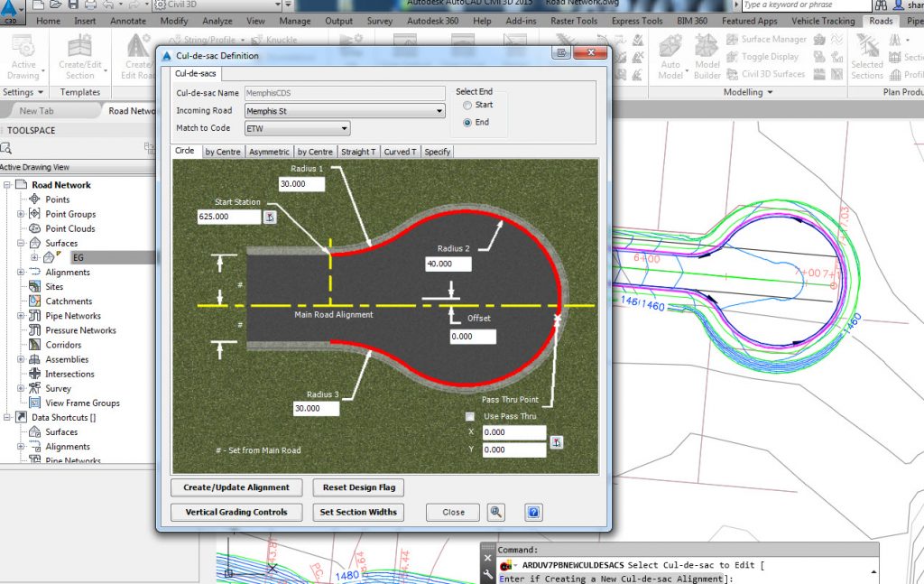Click the Point Clouds tree icon
The width and height of the screenshot is (924, 584).
[x=35, y=228]
